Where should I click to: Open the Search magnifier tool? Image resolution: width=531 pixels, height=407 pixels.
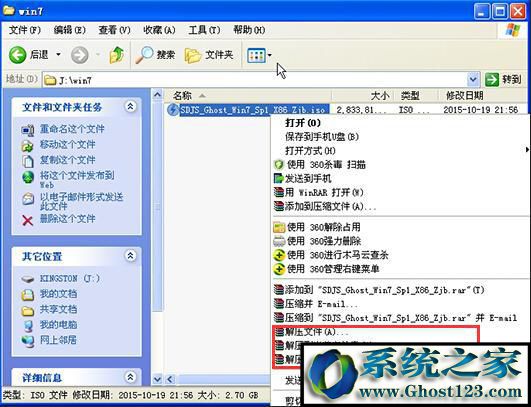(x=155, y=55)
